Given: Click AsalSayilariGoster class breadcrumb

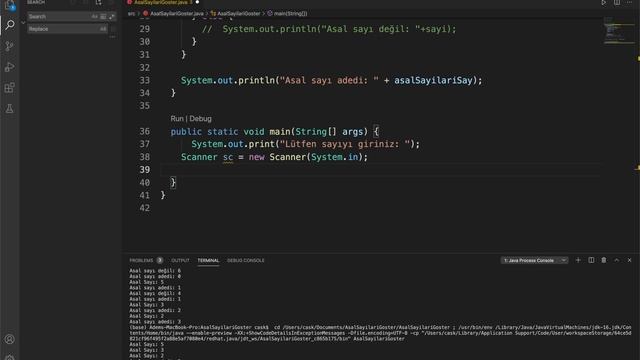Looking at the screenshot, I should (238, 13).
